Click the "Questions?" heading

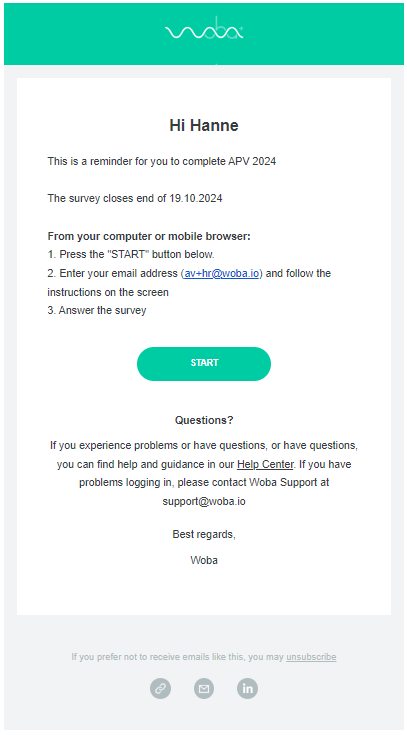[204, 420]
